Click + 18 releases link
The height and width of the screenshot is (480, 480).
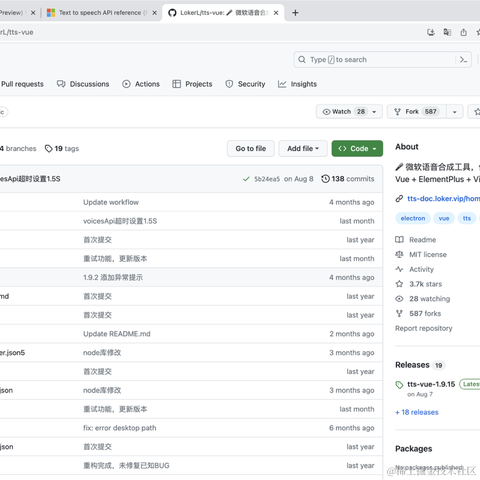pyautogui.click(x=417, y=412)
